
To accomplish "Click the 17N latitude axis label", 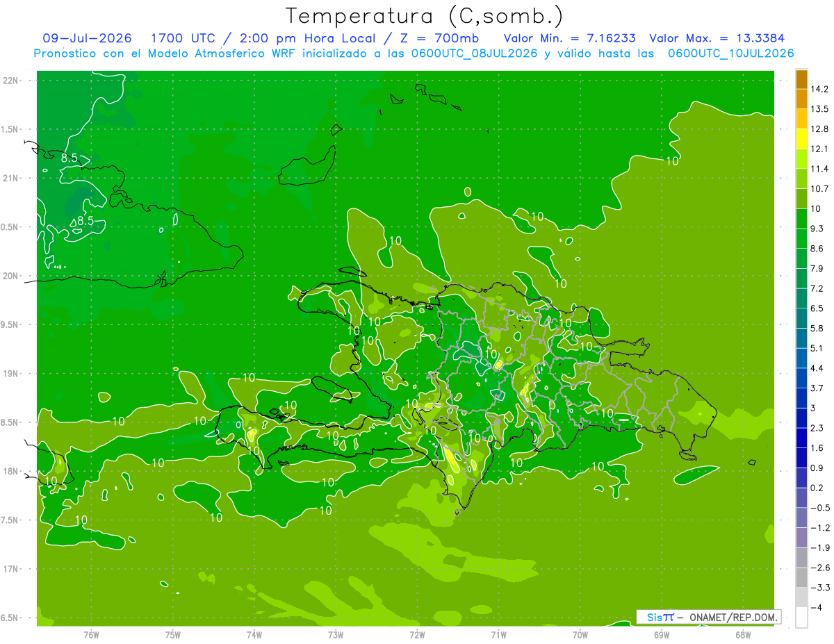I will (10, 569).
